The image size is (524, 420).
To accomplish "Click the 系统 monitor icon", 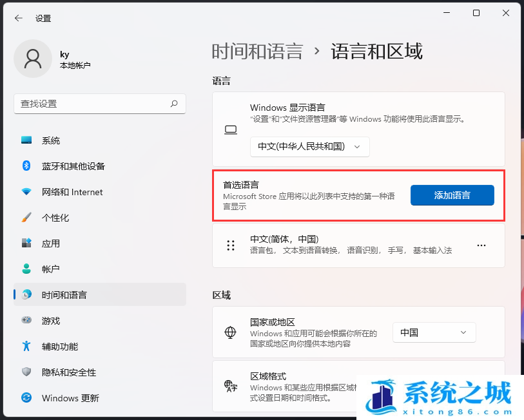I will point(26,140).
